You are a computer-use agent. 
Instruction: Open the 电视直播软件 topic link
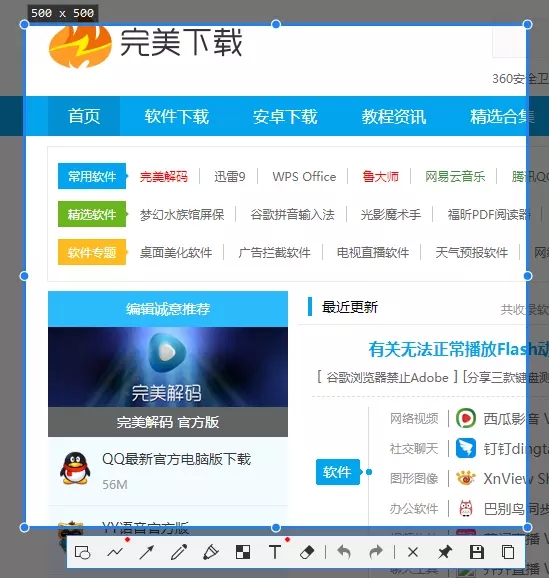tap(373, 253)
